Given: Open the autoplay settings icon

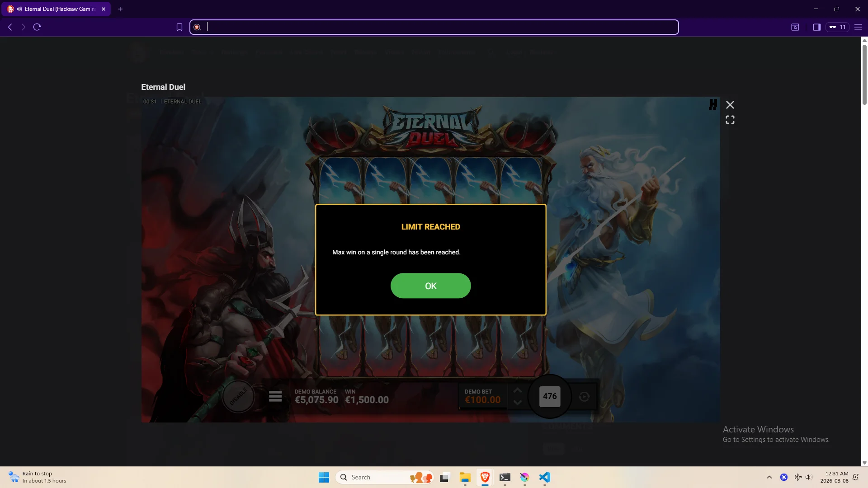Looking at the screenshot, I should click(584, 397).
